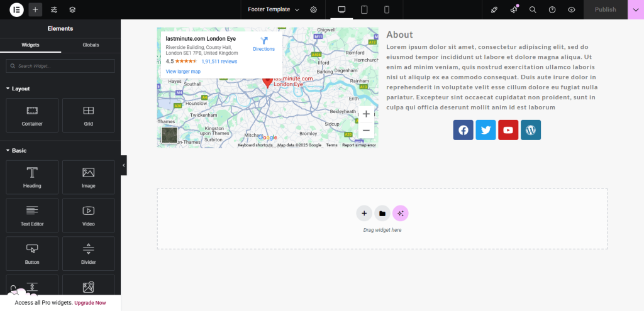Toggle preview changes eye icon
This screenshot has width=644, height=311.
[572, 9]
